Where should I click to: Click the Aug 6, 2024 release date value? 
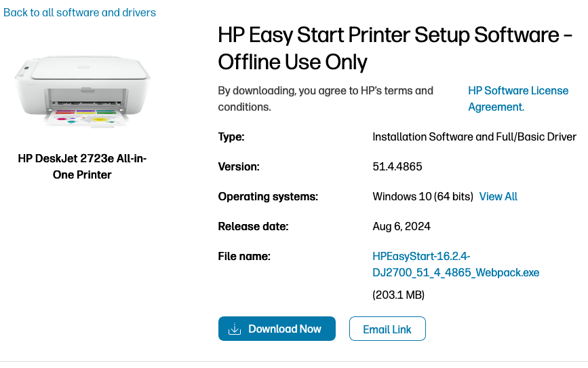click(401, 226)
